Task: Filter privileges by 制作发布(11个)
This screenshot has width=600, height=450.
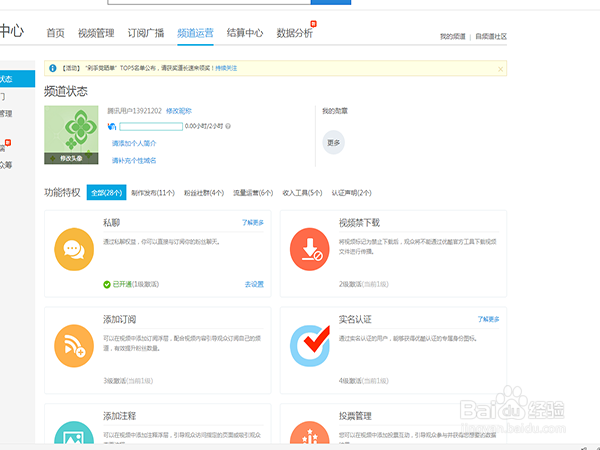Action: 153,193
